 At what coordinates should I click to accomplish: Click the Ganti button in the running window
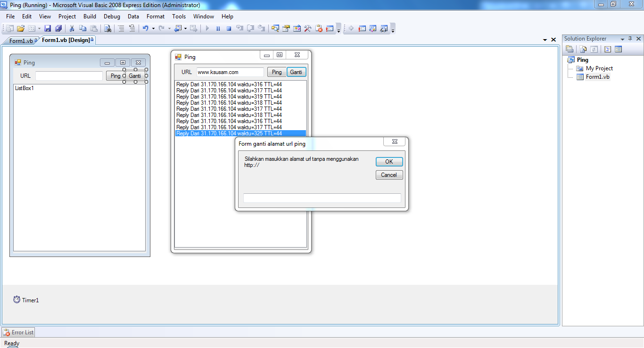[296, 72]
